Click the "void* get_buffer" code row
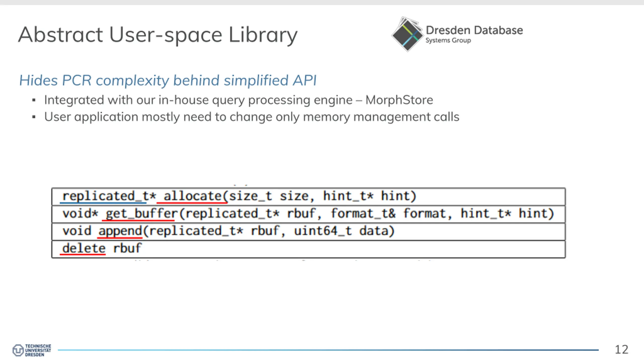 point(309,214)
